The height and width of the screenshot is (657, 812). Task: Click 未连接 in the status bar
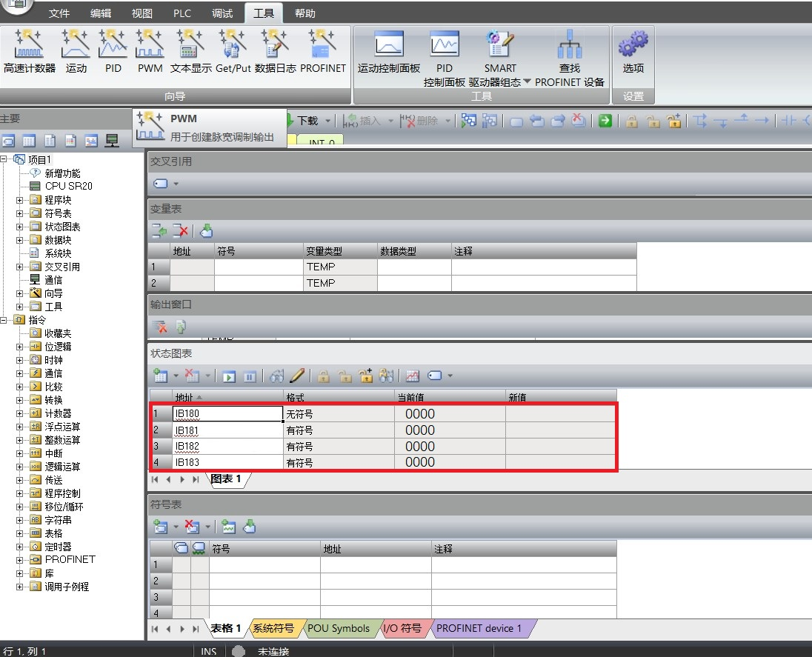273,651
